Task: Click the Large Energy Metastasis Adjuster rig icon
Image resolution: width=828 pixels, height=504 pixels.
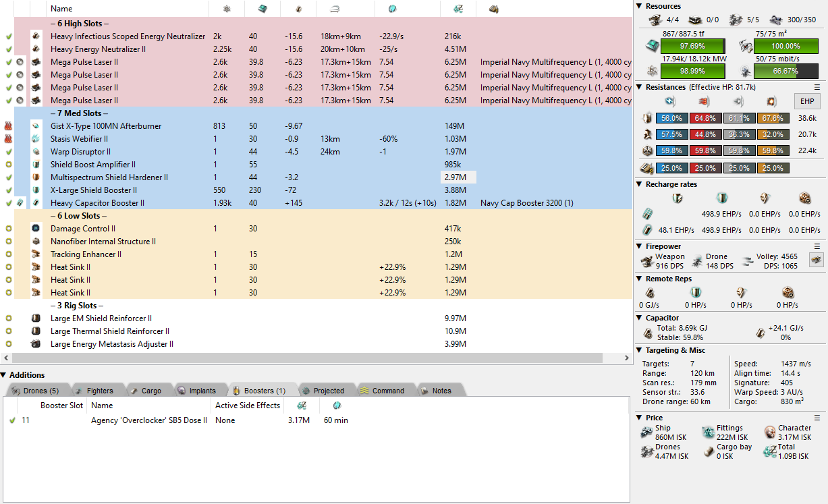Action: click(36, 344)
